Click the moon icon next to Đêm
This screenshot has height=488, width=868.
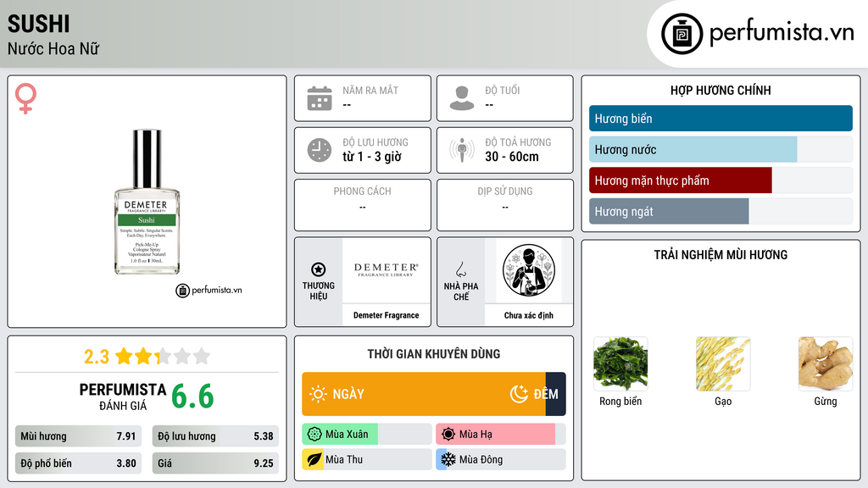(x=519, y=394)
